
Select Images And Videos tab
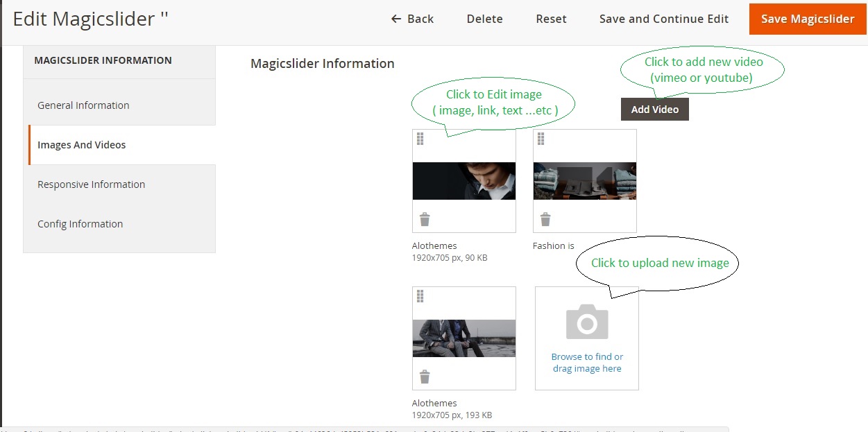pos(82,145)
